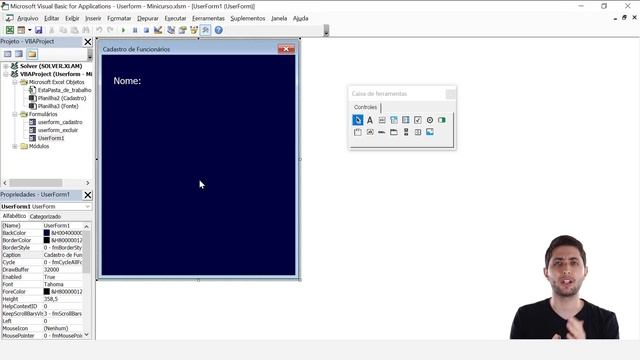Open the Exibir menu
The width and height of the screenshot is (640, 360).
[72, 18]
